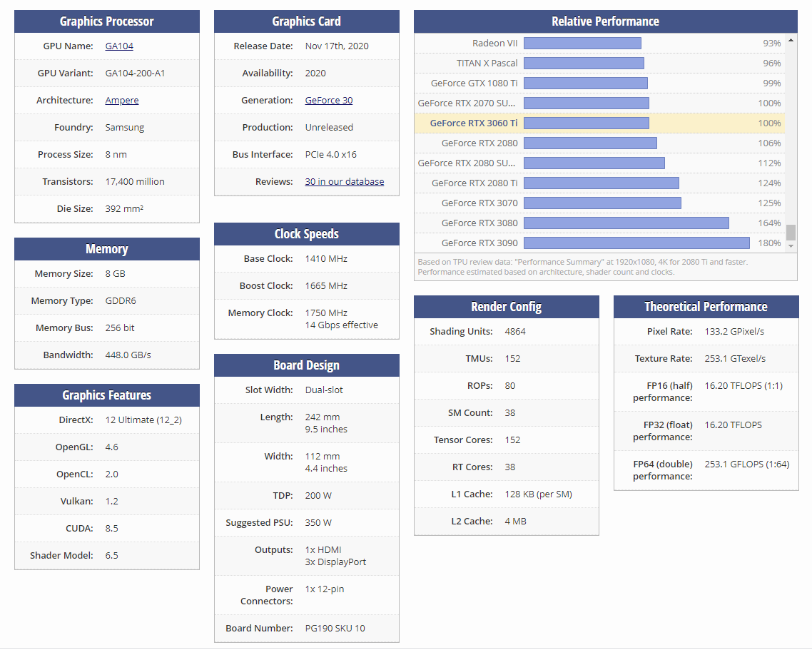Select GeForce GTX 1080 Ti in the list

[x=474, y=83]
